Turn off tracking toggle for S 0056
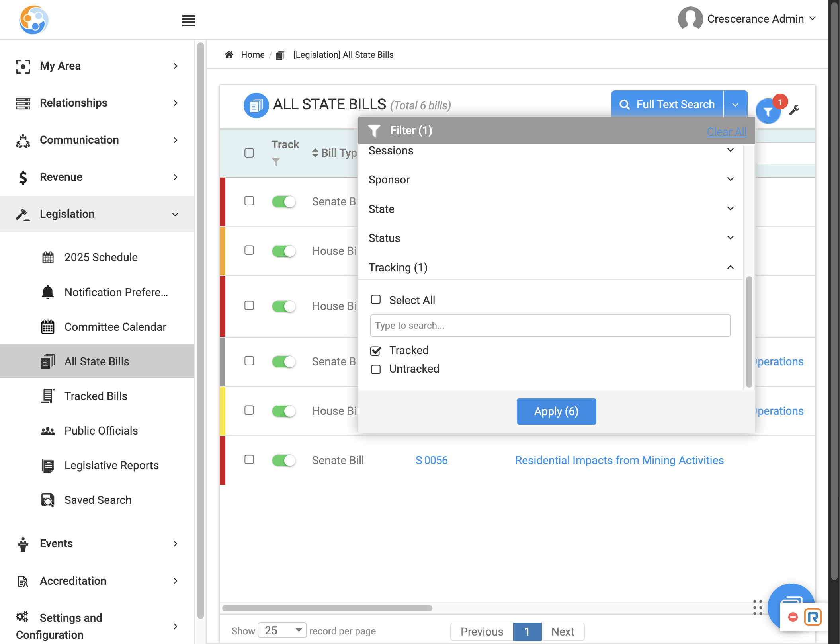Viewport: 840px width, 644px height. pyautogui.click(x=284, y=461)
